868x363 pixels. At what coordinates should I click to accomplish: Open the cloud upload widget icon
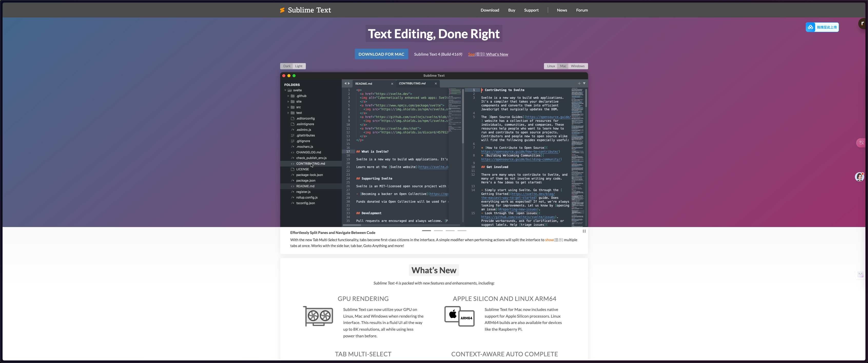[x=810, y=27]
